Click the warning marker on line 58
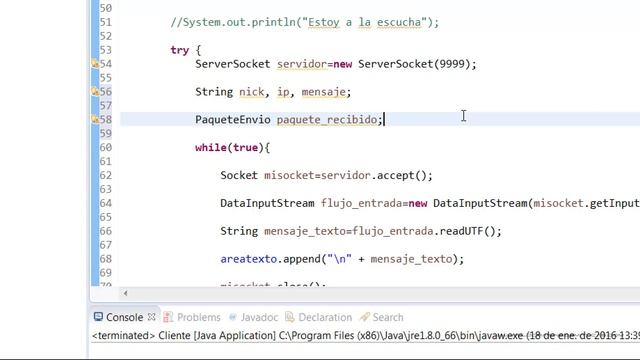The image size is (640, 360). pyautogui.click(x=95, y=119)
